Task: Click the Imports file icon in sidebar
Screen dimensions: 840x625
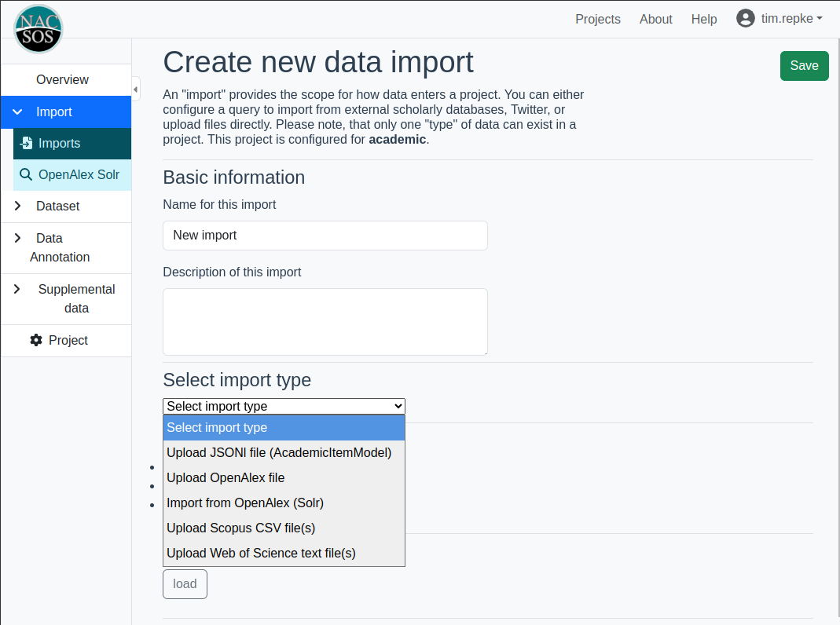Action: coord(27,144)
